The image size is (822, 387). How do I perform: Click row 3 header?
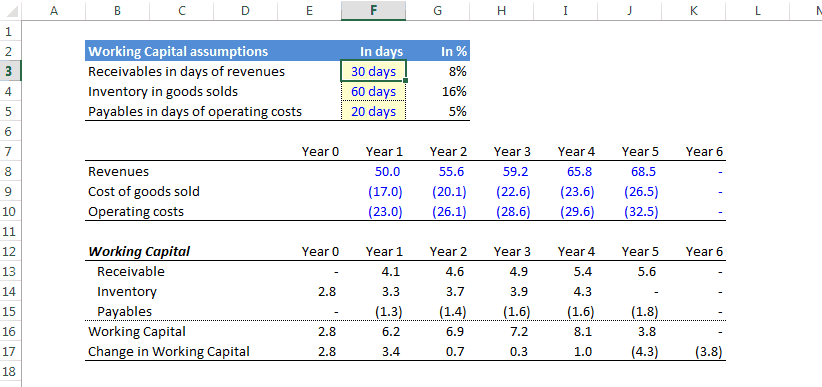coord(9,71)
